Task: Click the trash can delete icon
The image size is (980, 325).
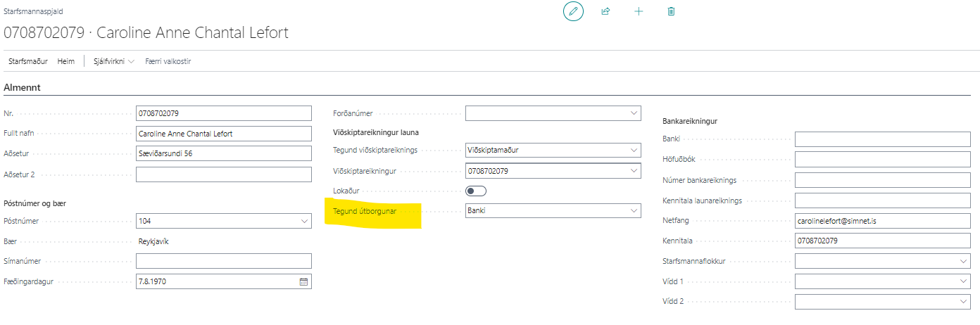Action: click(671, 11)
